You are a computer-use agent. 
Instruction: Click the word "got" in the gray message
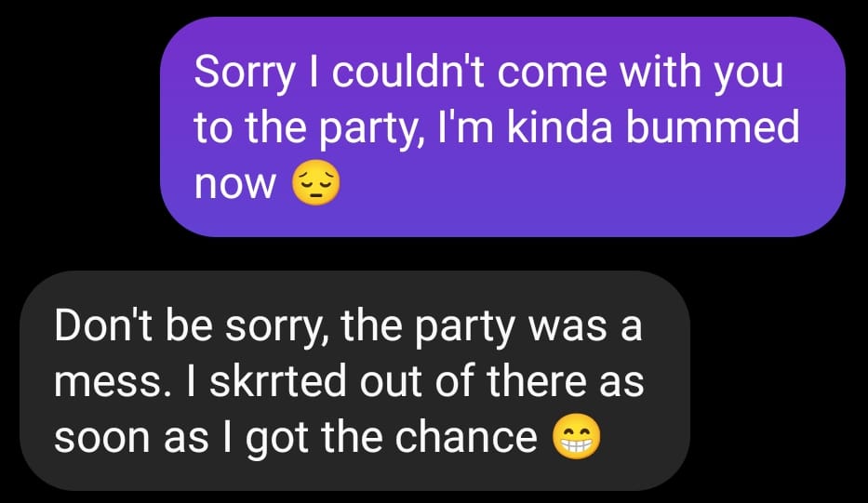click(x=277, y=440)
